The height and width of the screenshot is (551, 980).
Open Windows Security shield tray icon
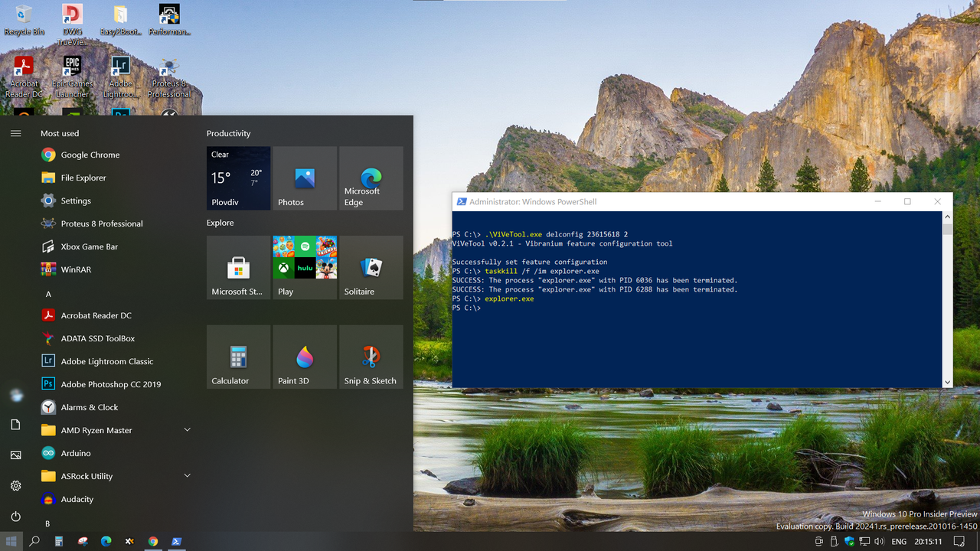pos(849,541)
